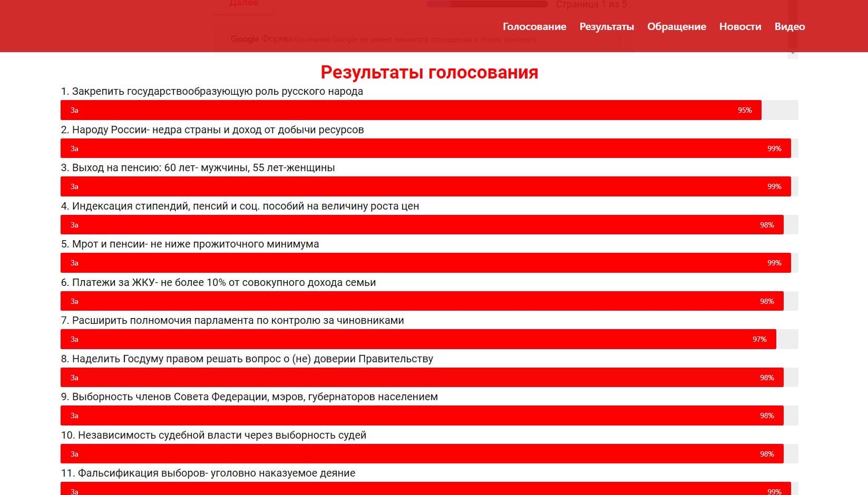Click the 95% bar for item 1
Screen dimensions: 868x495
[411, 110]
